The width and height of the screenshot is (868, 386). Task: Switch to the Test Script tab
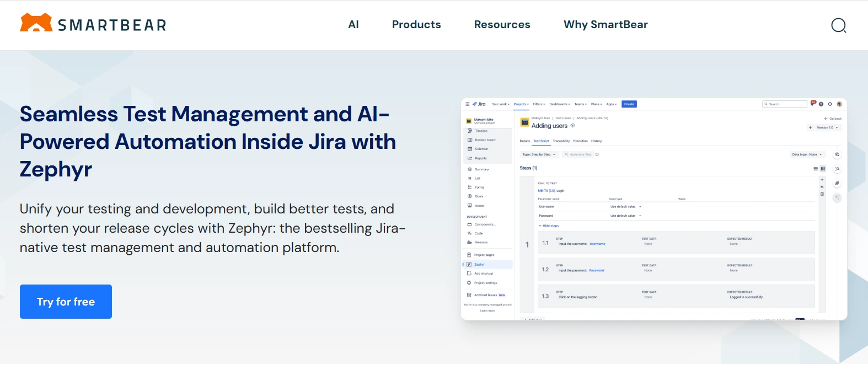click(x=541, y=141)
